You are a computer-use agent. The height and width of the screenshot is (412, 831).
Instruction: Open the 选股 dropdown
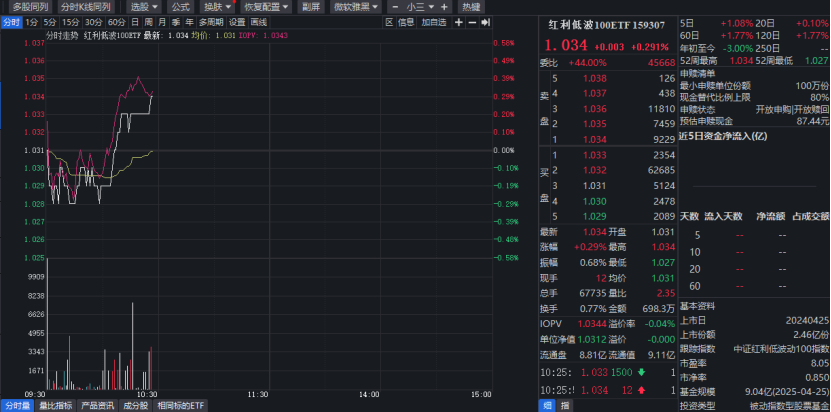(x=144, y=7)
